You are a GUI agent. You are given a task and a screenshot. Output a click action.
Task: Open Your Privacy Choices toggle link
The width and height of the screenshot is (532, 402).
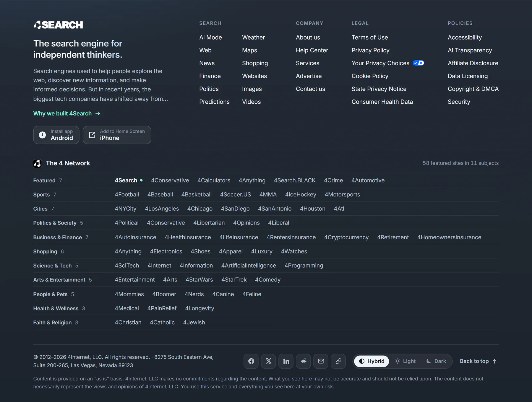pos(388,63)
